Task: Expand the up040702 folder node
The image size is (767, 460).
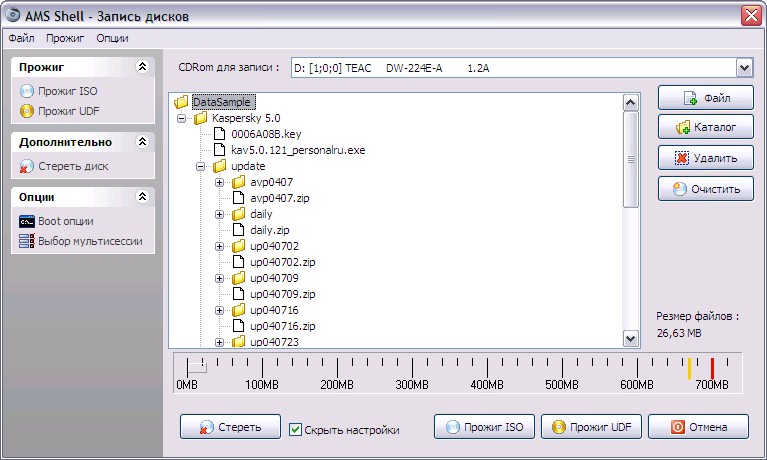Action: click(220, 246)
